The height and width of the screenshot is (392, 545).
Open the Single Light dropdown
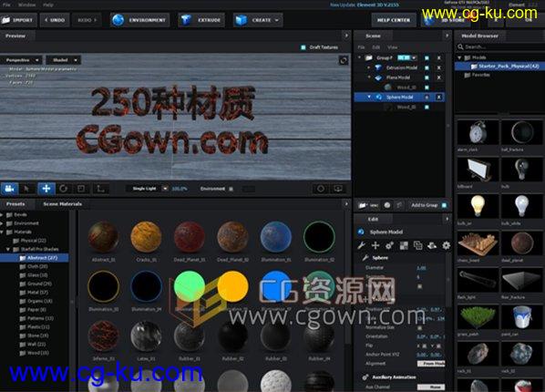(x=148, y=189)
